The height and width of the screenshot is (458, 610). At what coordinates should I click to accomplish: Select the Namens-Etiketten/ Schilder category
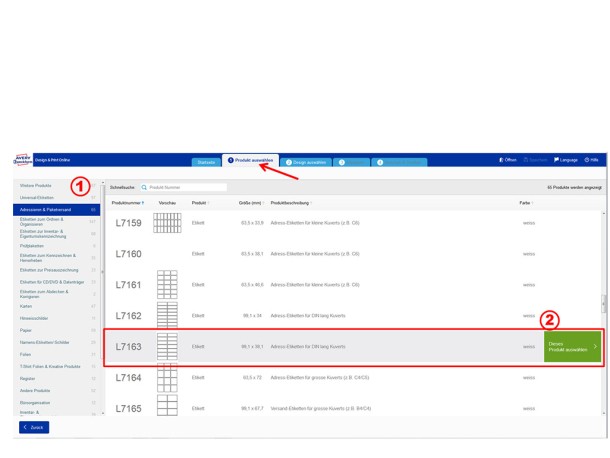tap(56, 342)
